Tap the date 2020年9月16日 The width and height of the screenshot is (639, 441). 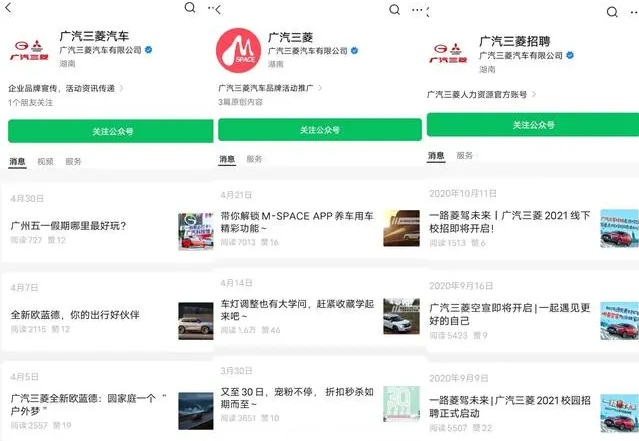click(x=461, y=286)
